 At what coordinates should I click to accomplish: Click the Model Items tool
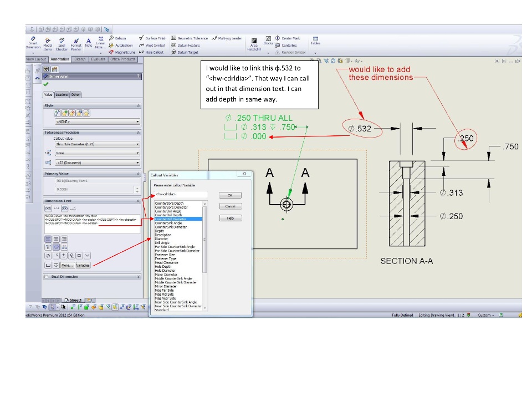click(48, 44)
